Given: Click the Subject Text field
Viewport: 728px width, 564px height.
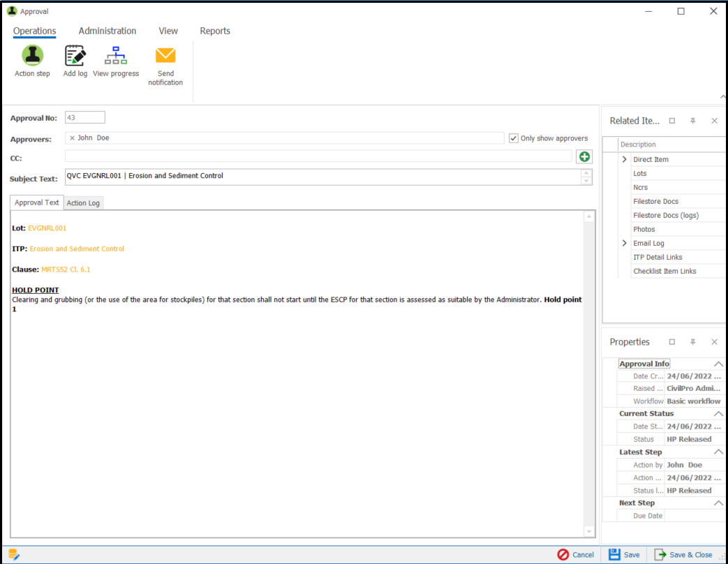Looking at the screenshot, I should (322, 177).
